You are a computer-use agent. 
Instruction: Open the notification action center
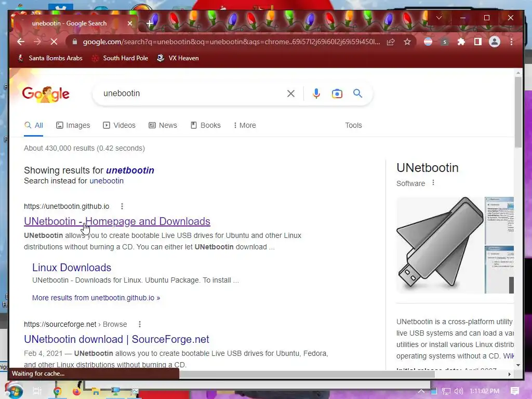coord(515,391)
